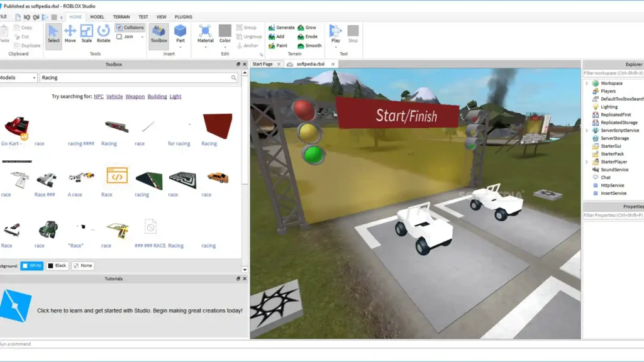Select the Workspace icon in Explorer

(x=596, y=84)
